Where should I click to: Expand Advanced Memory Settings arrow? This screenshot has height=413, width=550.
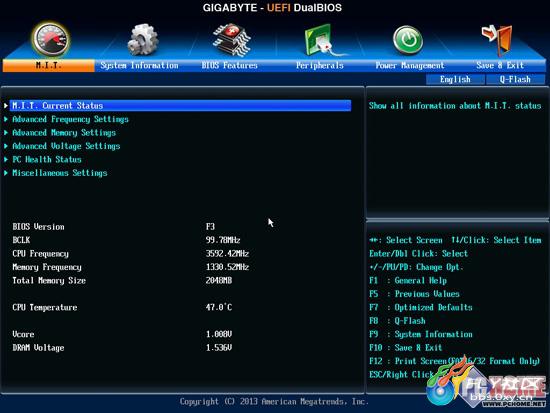[x=6, y=133]
